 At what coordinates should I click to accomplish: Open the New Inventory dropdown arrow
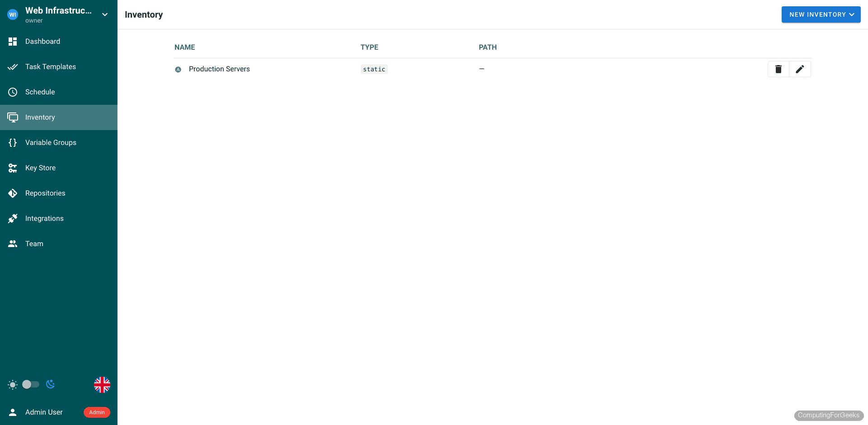(853, 14)
